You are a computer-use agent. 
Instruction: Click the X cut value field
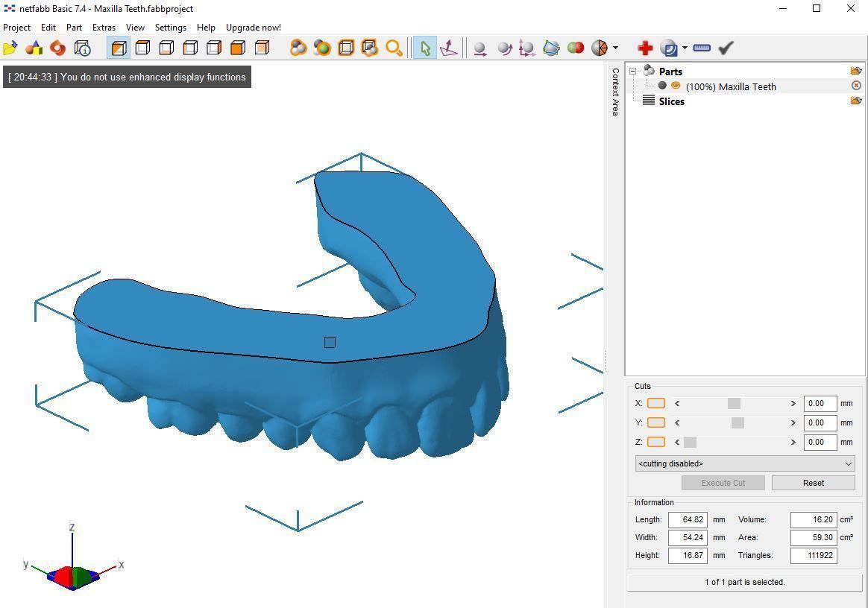pos(820,403)
